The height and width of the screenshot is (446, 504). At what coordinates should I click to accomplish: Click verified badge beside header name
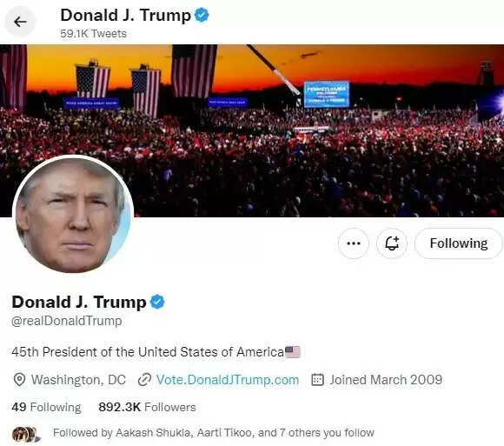(202, 15)
